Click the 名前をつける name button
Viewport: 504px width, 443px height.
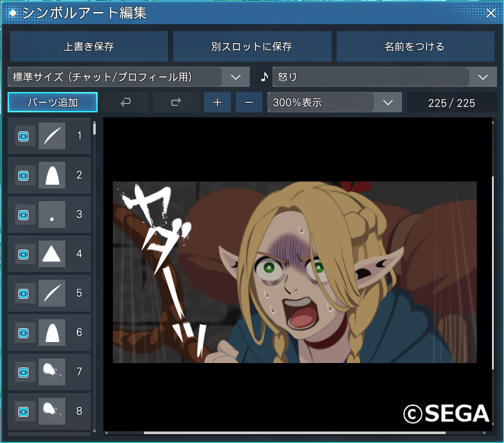[415, 46]
